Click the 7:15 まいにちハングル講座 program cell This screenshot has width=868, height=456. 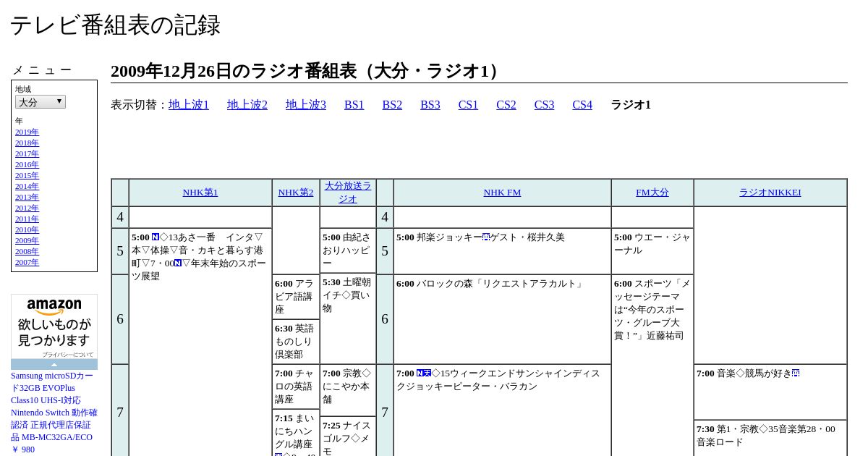click(296, 433)
